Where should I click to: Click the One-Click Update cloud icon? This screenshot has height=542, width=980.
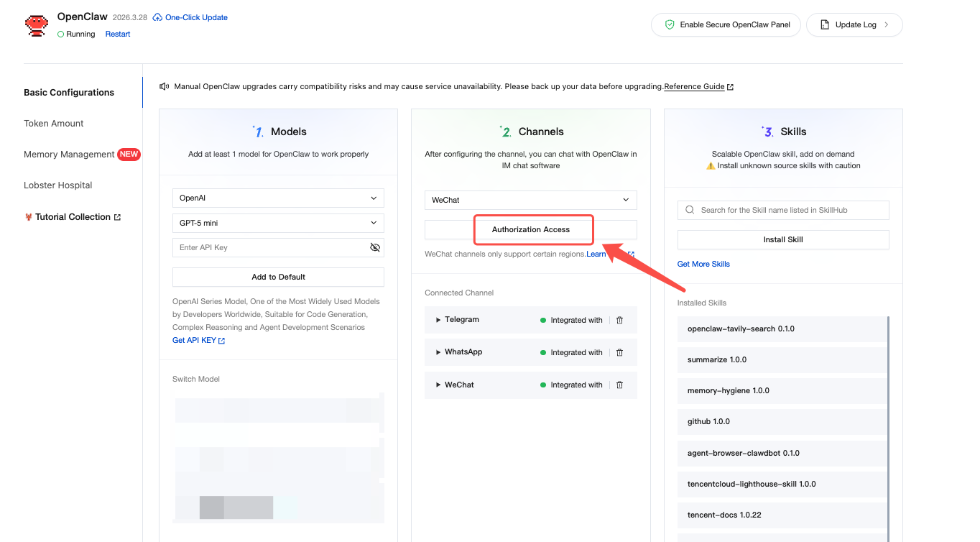[157, 17]
